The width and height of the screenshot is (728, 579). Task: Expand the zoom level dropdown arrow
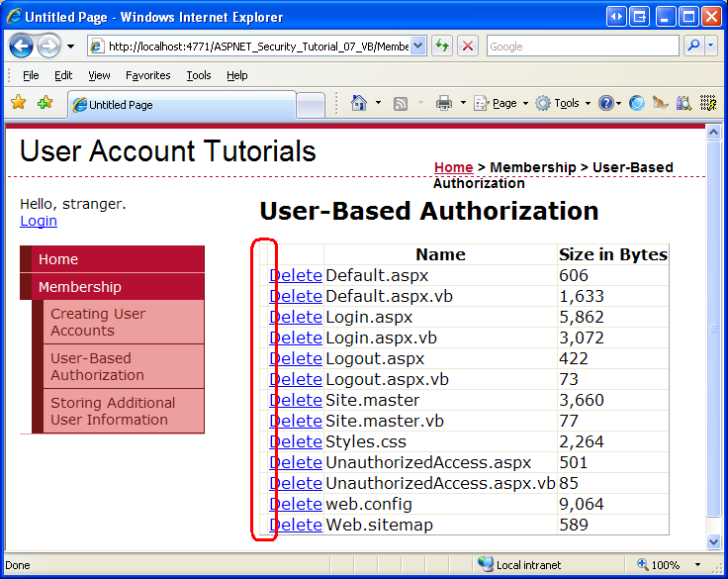(697, 565)
